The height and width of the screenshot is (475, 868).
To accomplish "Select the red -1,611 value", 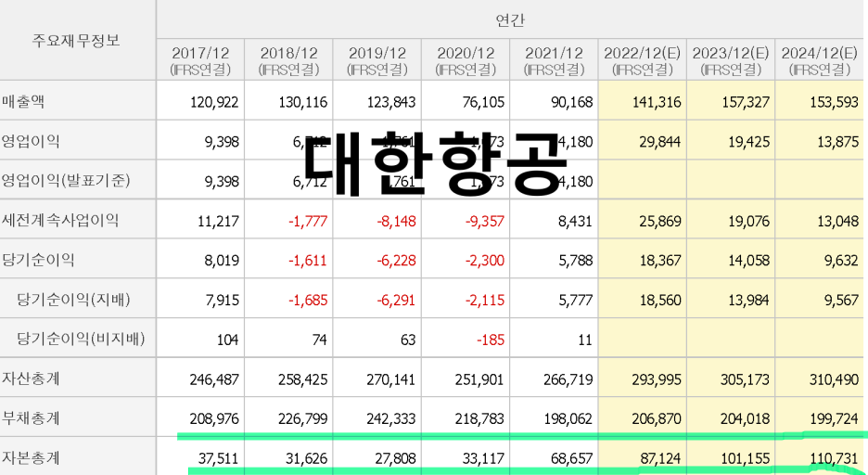I will click(x=308, y=261).
